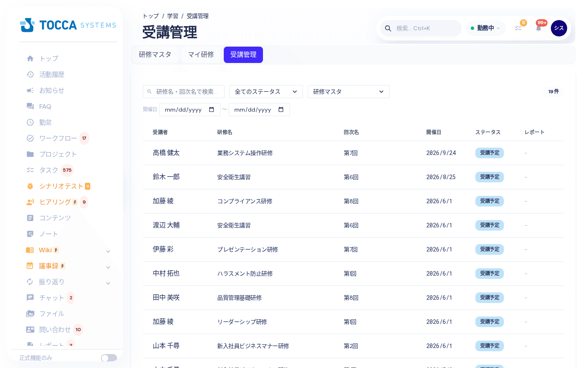Open ワークフロー check-circle icon
Screen dimensions: 588x368
(x=30, y=138)
